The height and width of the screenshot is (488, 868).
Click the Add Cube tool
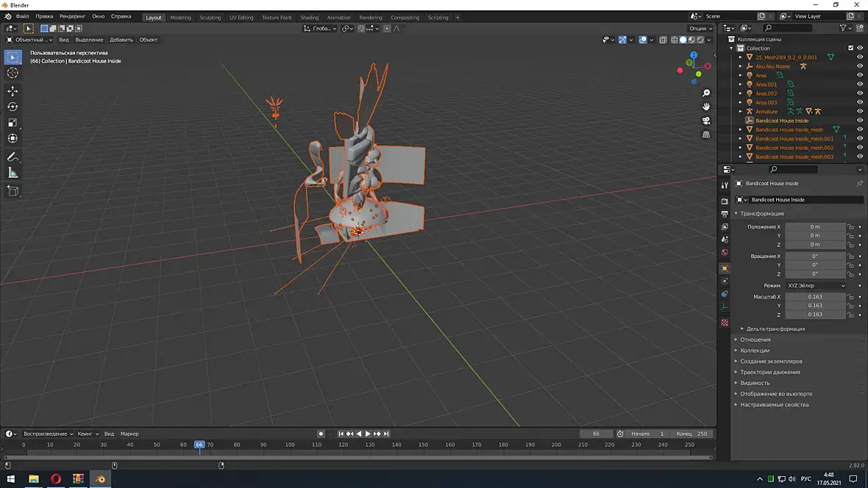13,190
